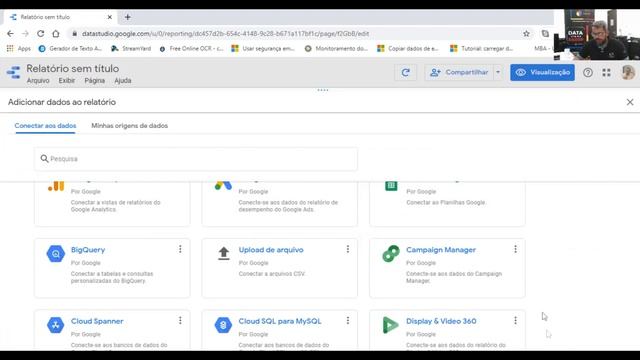
Task: Open the Exibir menu
Action: pyautogui.click(x=67, y=80)
